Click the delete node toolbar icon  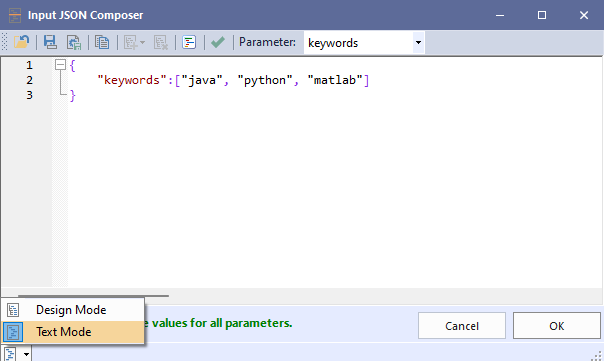[x=161, y=42]
